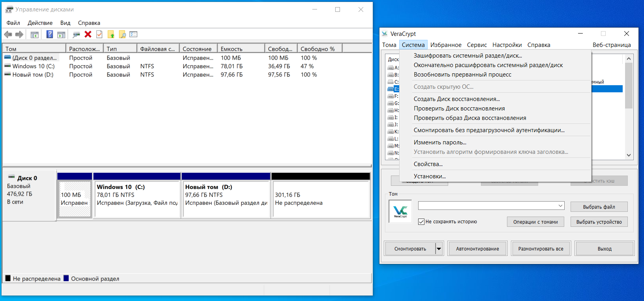Click the Back arrow in Disk Management toolbar

point(8,35)
